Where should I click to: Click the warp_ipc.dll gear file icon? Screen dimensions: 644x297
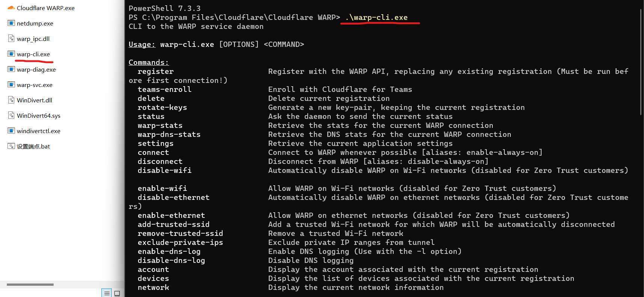point(11,38)
